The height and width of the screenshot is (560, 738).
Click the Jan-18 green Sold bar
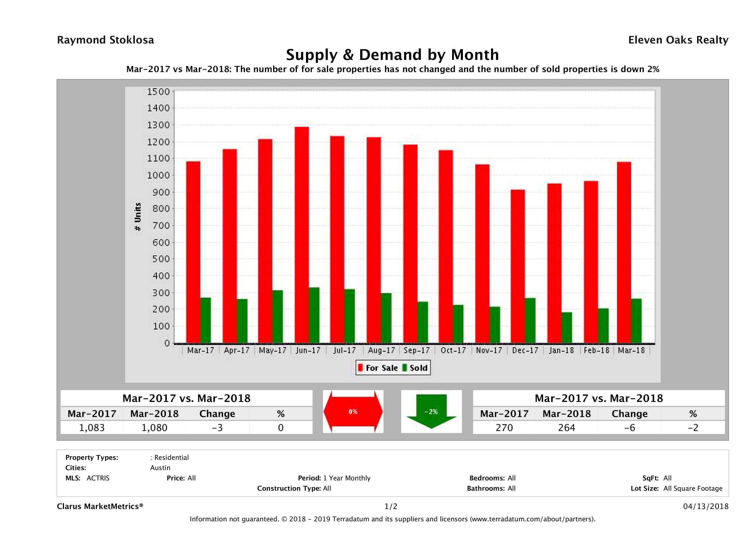[566, 328]
